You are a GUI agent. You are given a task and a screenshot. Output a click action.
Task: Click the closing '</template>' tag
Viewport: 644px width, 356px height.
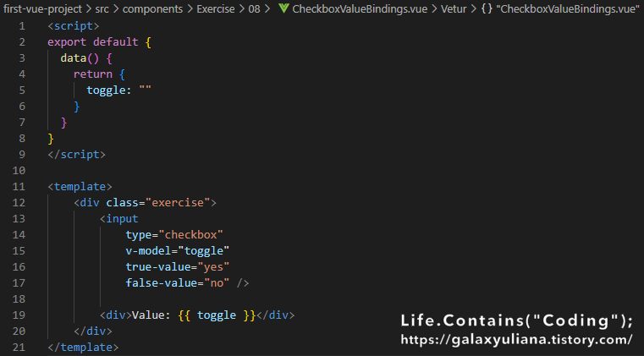point(83,347)
